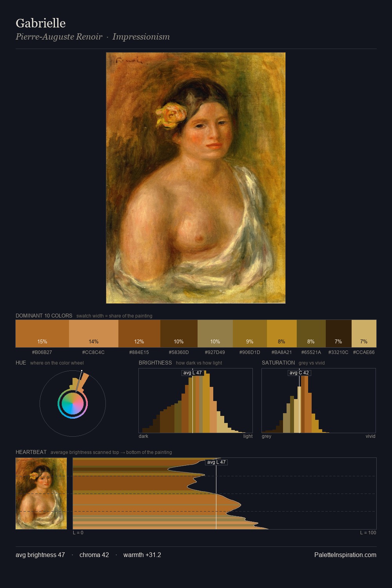Click the 'light' axis label
Image resolution: width=392 pixels, height=588 pixels.
248,436
